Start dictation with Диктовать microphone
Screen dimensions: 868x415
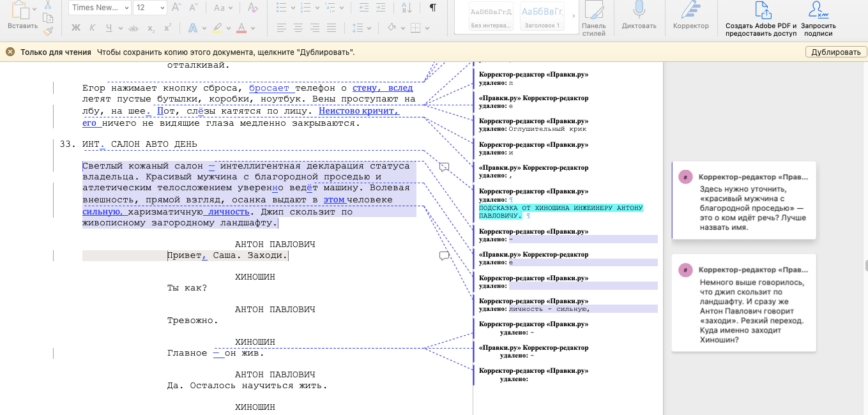coord(639,15)
